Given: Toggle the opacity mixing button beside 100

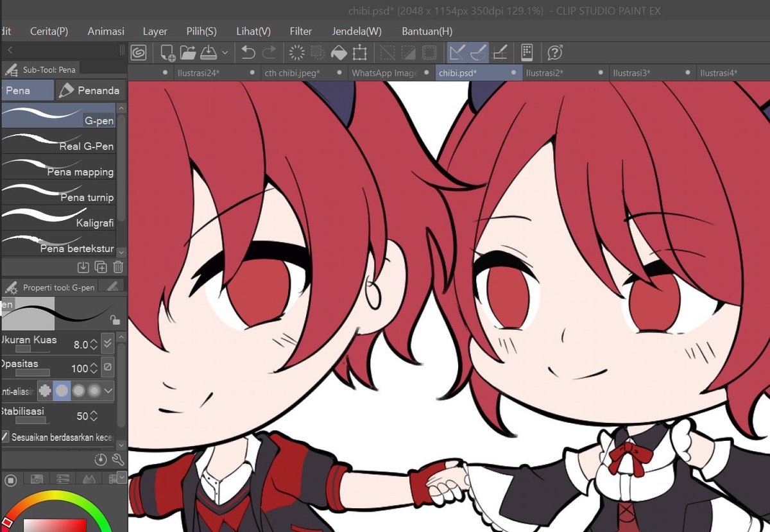Looking at the screenshot, I should [x=107, y=367].
